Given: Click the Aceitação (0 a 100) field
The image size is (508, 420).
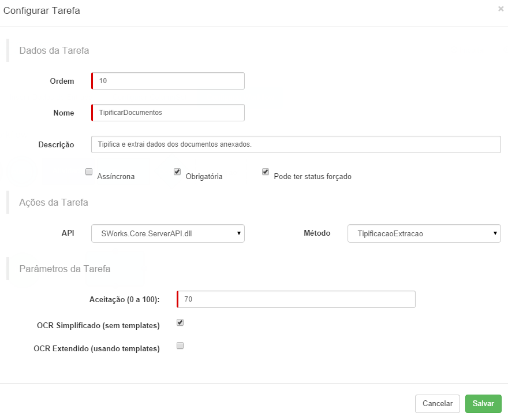Looking at the screenshot, I should 296,299.
